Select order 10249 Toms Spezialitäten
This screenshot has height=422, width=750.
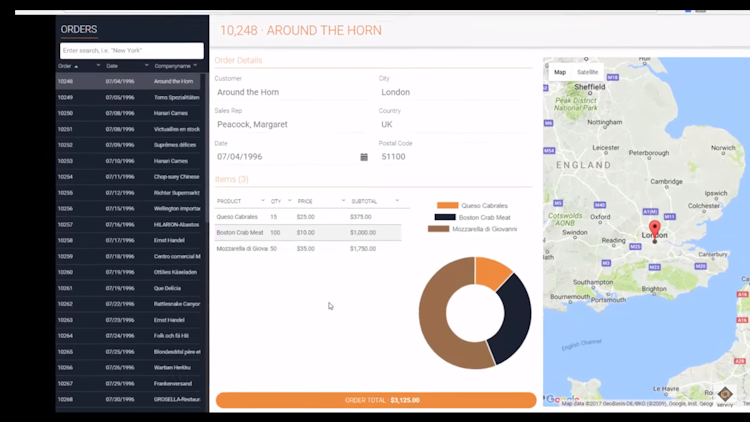point(129,98)
